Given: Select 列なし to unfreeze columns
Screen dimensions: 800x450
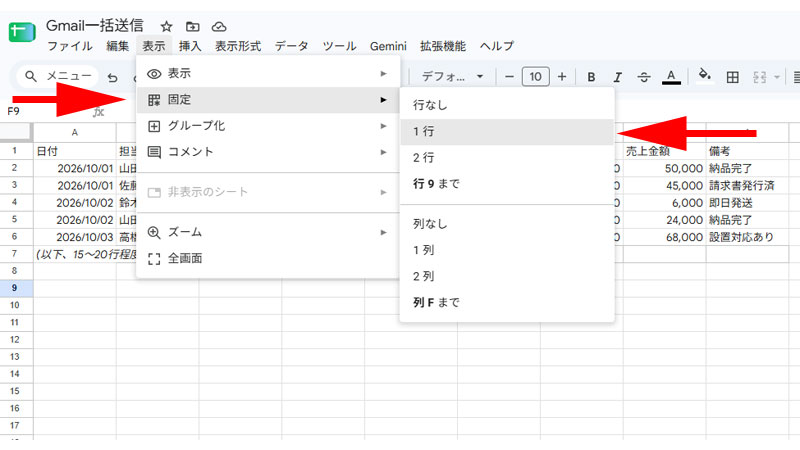Looking at the screenshot, I should click(507, 224).
